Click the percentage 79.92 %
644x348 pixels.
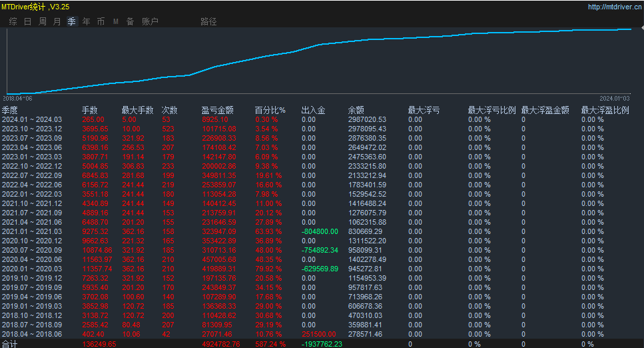click(268, 269)
